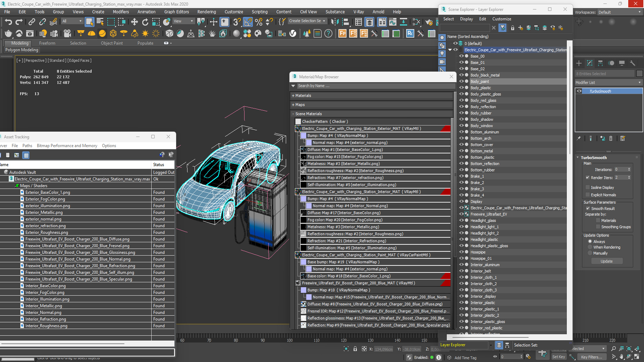
Task: Open the Select by Name list icon
Action: coord(100,22)
